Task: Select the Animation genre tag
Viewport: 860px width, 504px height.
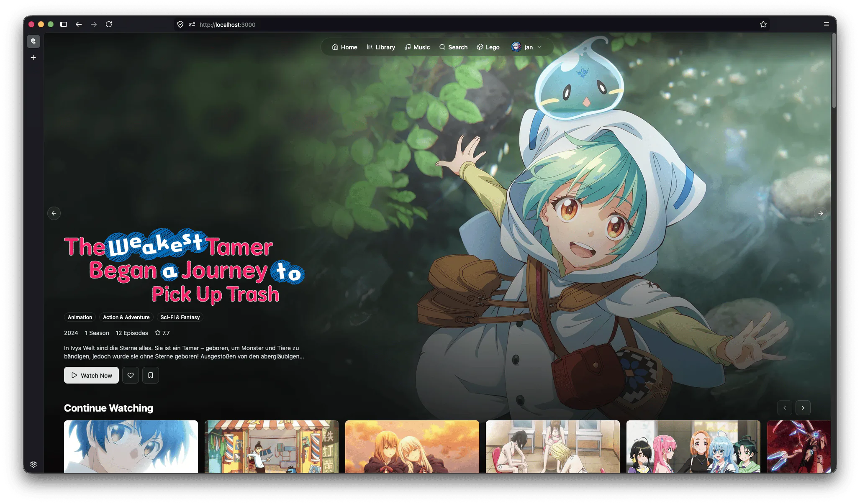Action: click(80, 317)
